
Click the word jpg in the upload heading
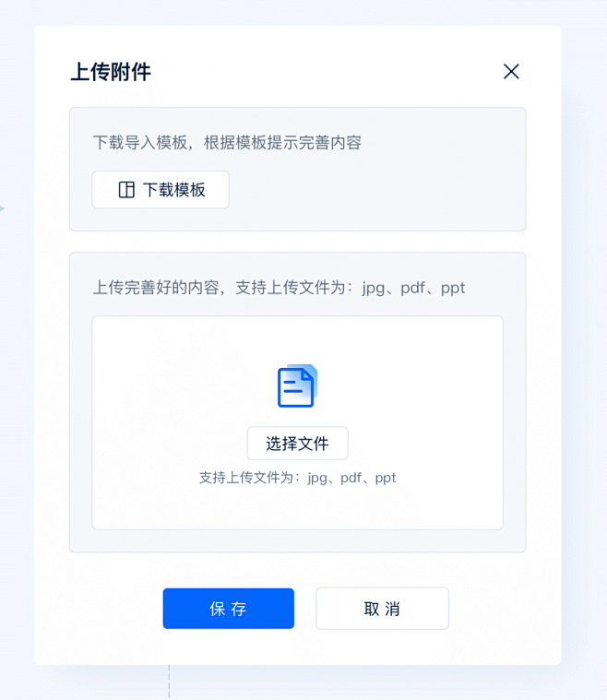[x=374, y=289]
